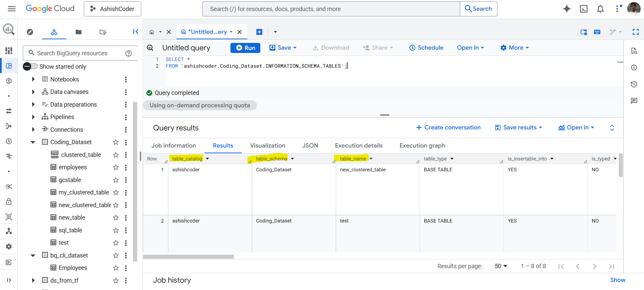644x290 pixels.
Task: Open AshishCoder project selector
Action: 112,9
